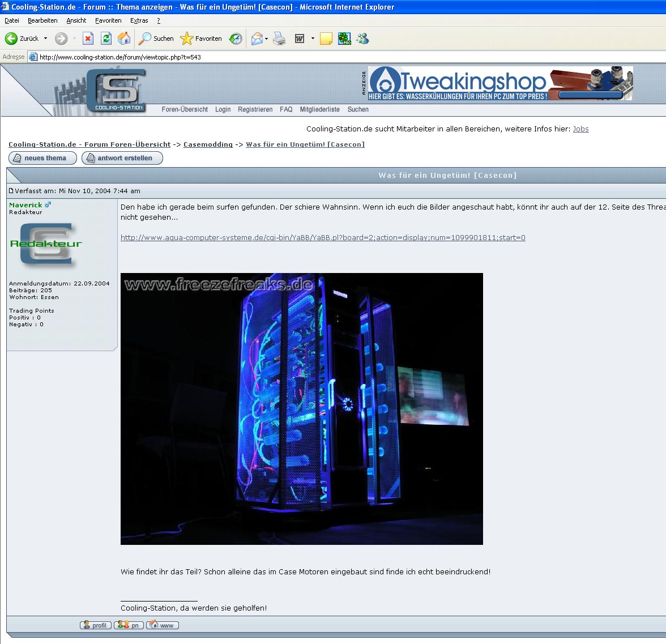This screenshot has width=666, height=644.
Task: Click the glowing case mod photo
Action: (301, 408)
